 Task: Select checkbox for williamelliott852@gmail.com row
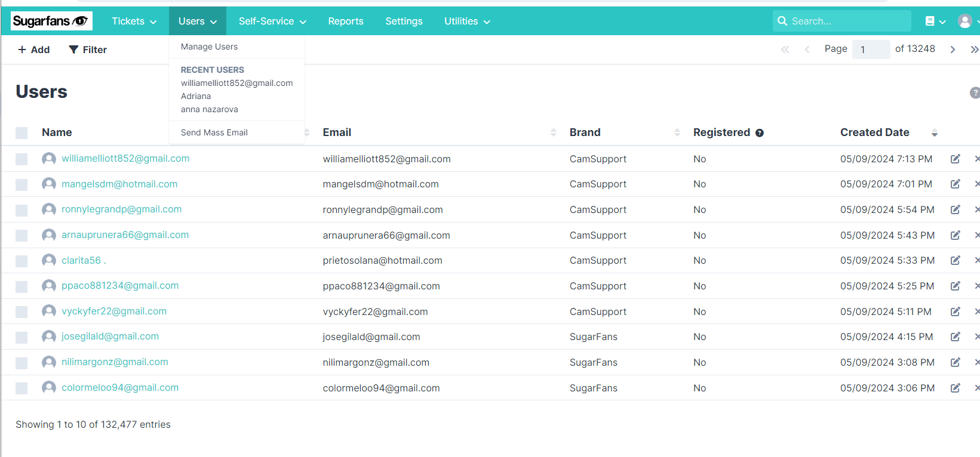pyautogui.click(x=21, y=159)
